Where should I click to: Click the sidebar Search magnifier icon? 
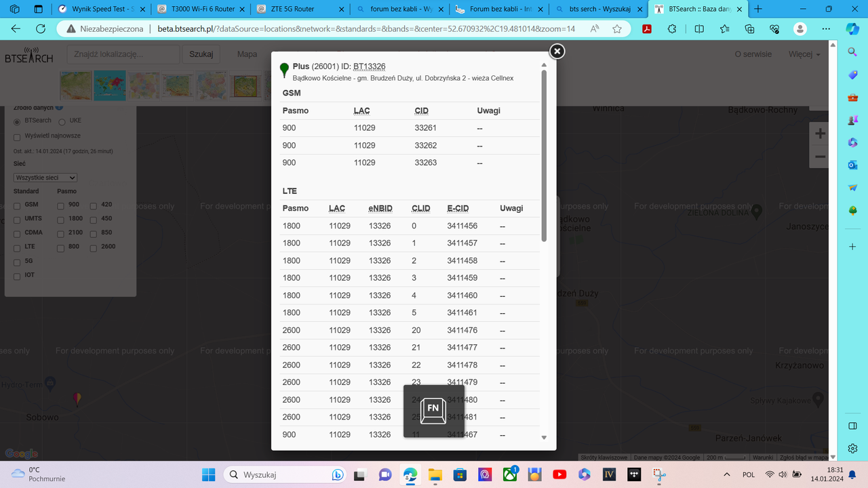click(x=852, y=52)
